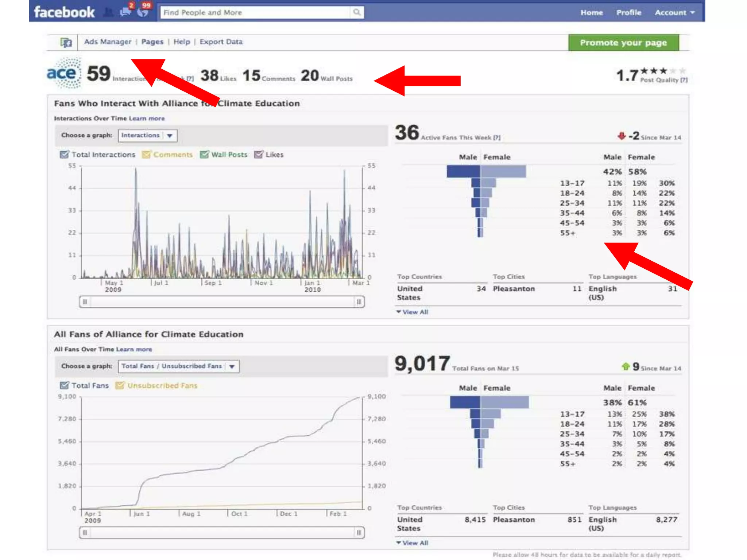Click the search magnifier icon

(357, 12)
